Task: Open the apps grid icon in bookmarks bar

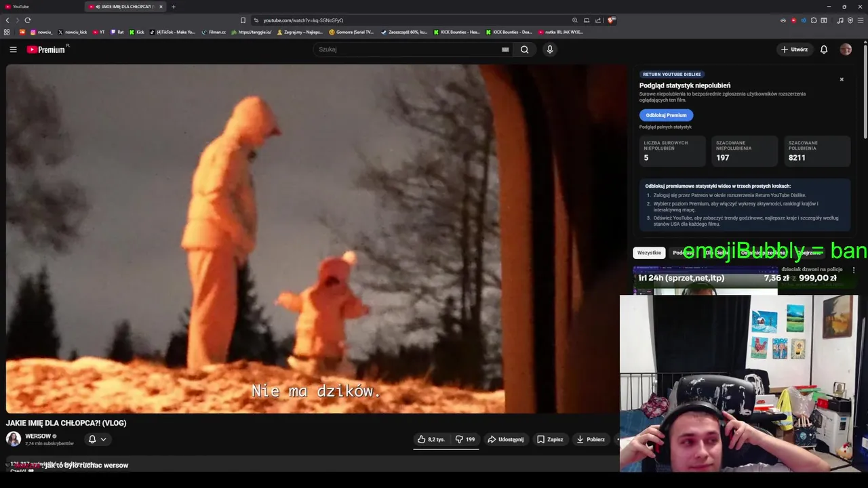Action: pos(7,32)
